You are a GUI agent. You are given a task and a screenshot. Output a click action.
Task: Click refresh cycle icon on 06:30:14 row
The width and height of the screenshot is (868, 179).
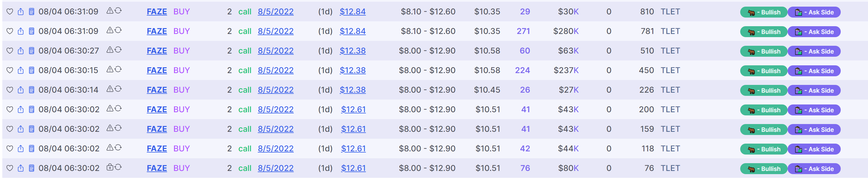click(x=118, y=89)
